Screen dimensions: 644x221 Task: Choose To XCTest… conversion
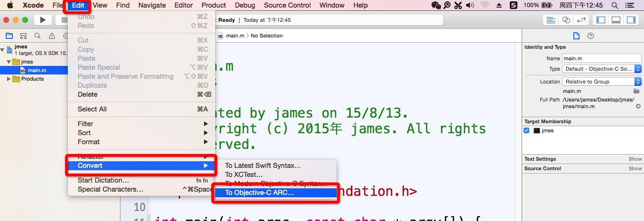[276, 175]
